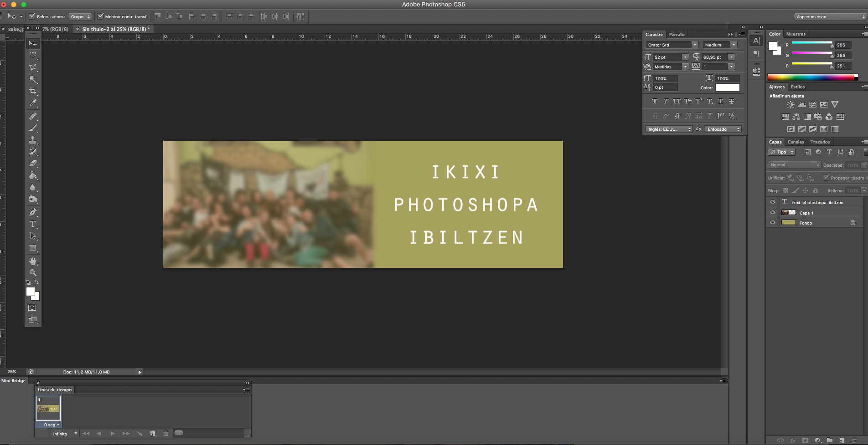
Task: Select the Crop tool
Action: [33, 91]
